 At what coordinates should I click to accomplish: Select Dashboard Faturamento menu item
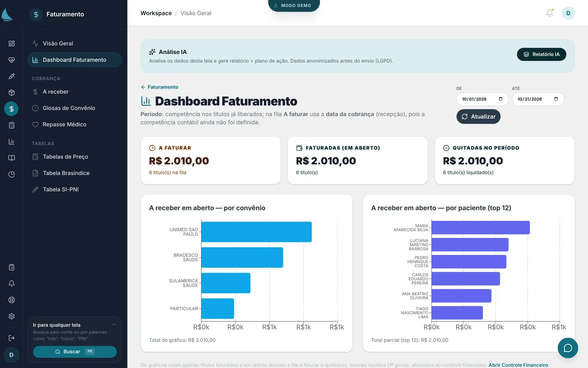pyautogui.click(x=75, y=60)
